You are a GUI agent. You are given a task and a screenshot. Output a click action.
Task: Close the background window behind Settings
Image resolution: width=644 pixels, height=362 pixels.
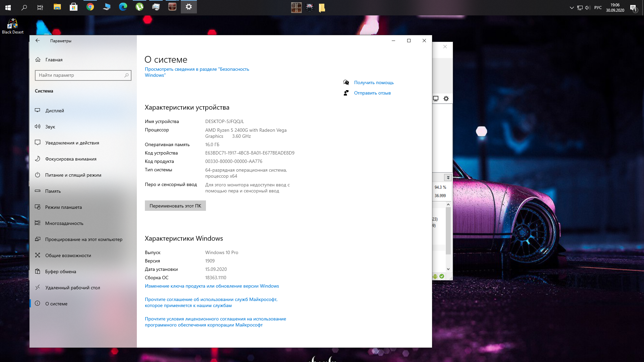[x=445, y=47]
